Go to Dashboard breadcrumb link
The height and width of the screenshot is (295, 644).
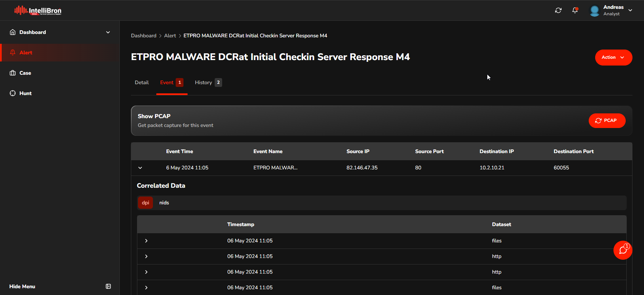pyautogui.click(x=143, y=36)
